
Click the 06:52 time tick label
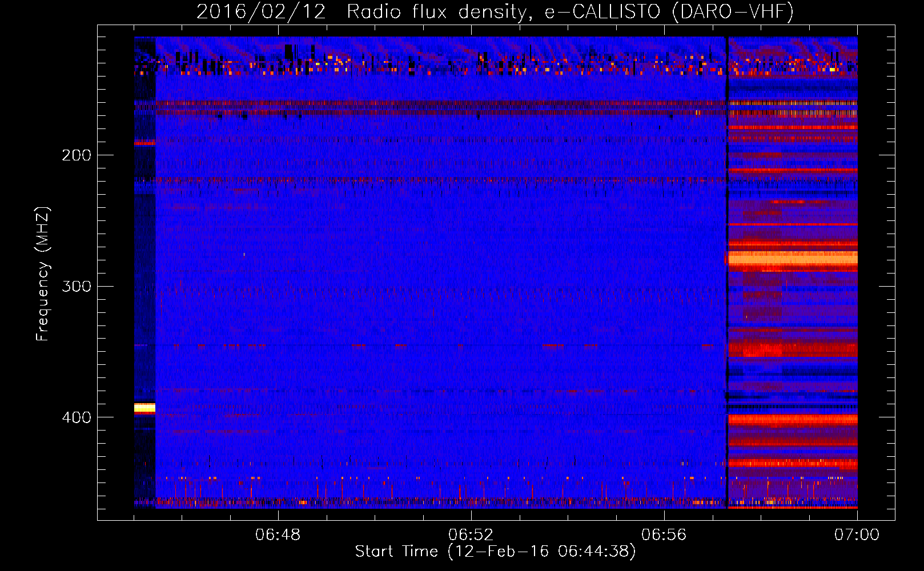[471, 535]
